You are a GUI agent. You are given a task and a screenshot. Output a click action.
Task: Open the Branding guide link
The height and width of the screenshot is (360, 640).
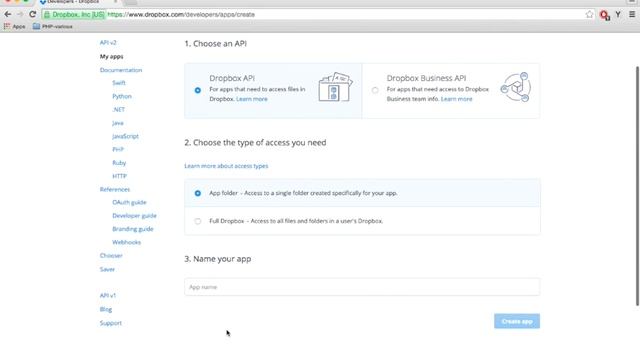(133, 229)
